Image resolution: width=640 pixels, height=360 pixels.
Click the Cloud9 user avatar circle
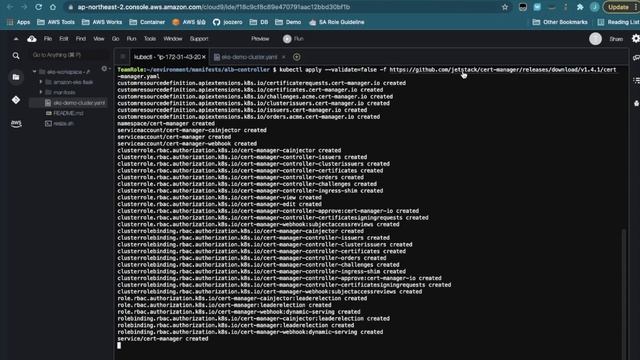click(595, 39)
